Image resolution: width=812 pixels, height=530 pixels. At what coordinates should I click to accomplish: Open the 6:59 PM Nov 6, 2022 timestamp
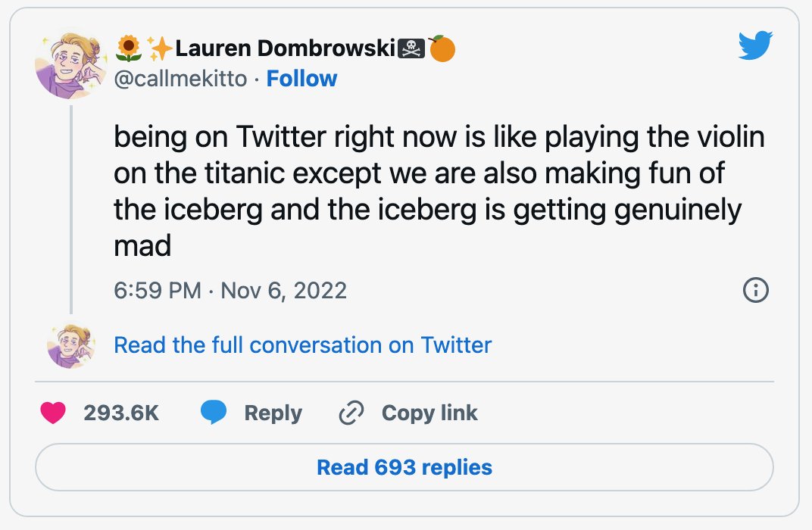(230, 290)
